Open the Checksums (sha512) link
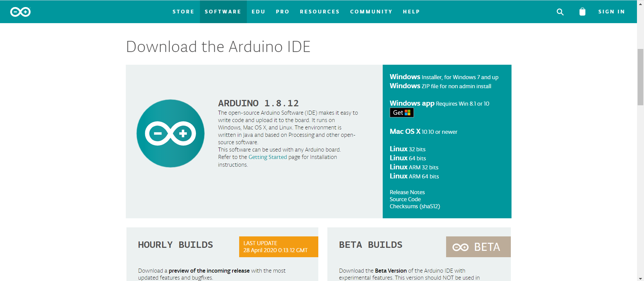The height and width of the screenshot is (281, 644). pyautogui.click(x=415, y=206)
